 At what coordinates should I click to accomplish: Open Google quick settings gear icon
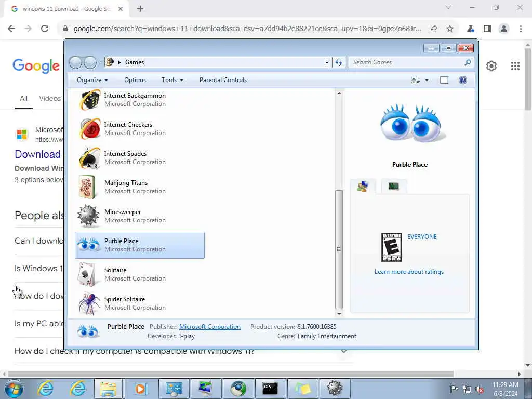pyautogui.click(x=491, y=66)
